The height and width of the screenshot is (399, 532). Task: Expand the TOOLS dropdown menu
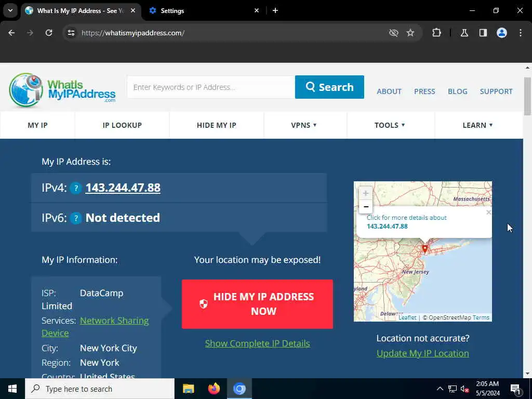[390, 125]
